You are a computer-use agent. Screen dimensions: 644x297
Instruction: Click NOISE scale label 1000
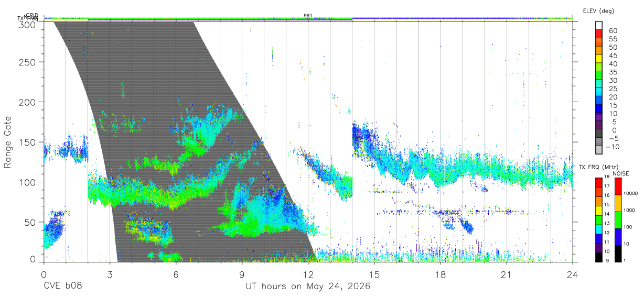click(629, 210)
